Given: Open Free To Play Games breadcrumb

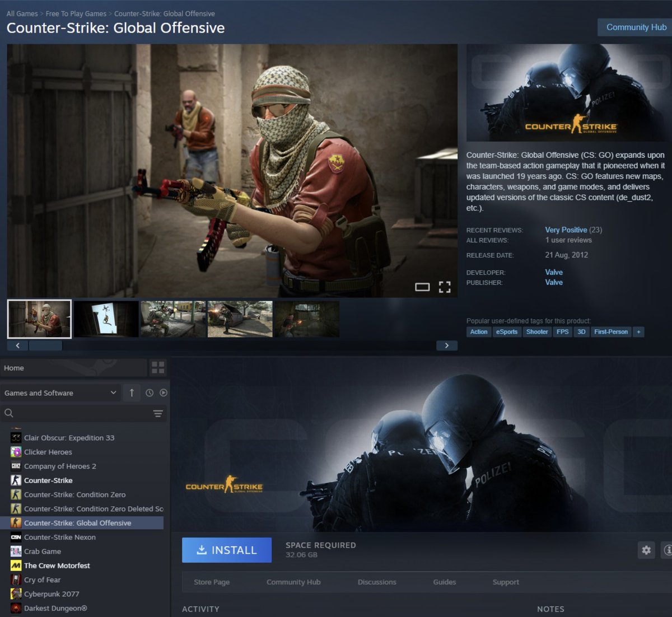Looking at the screenshot, I should tap(76, 13).
